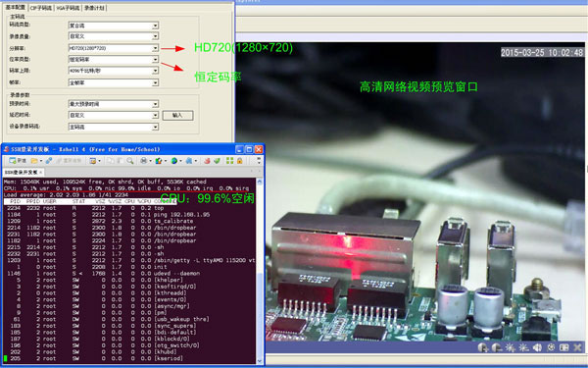Click the 输入 button beside delay time

pos(177,115)
